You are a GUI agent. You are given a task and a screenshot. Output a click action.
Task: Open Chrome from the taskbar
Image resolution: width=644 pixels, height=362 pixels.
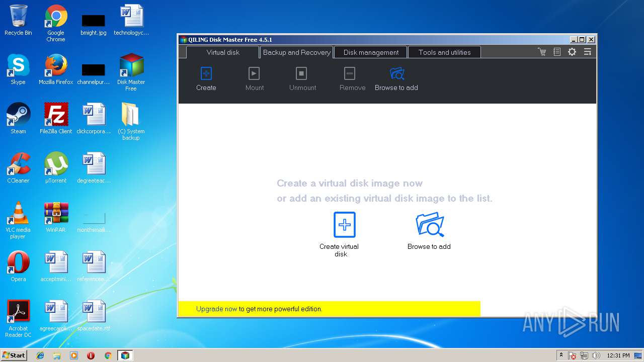[x=108, y=355]
